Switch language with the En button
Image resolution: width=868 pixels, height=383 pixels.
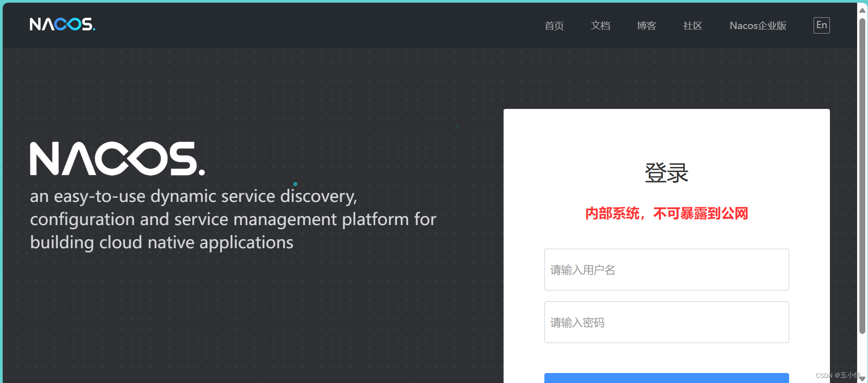[x=821, y=25]
